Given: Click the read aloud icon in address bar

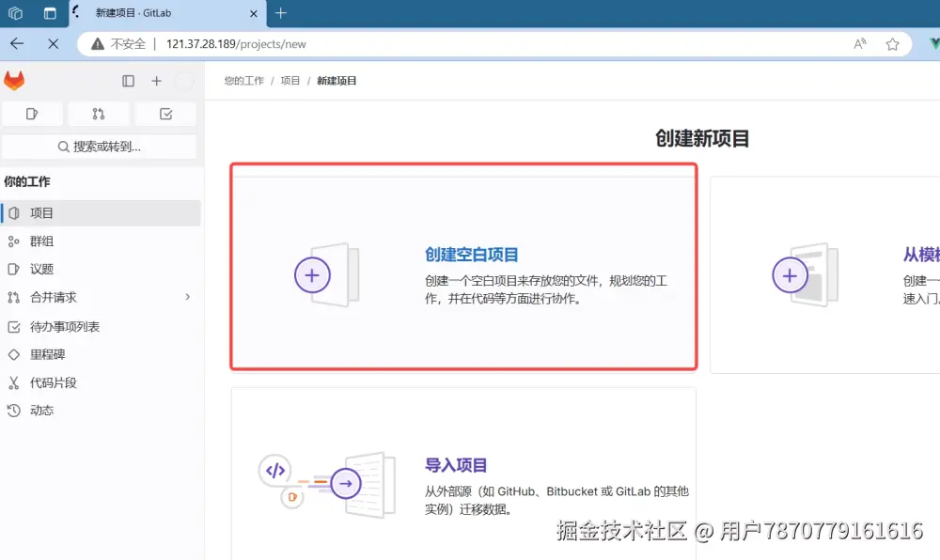Looking at the screenshot, I should (x=860, y=44).
